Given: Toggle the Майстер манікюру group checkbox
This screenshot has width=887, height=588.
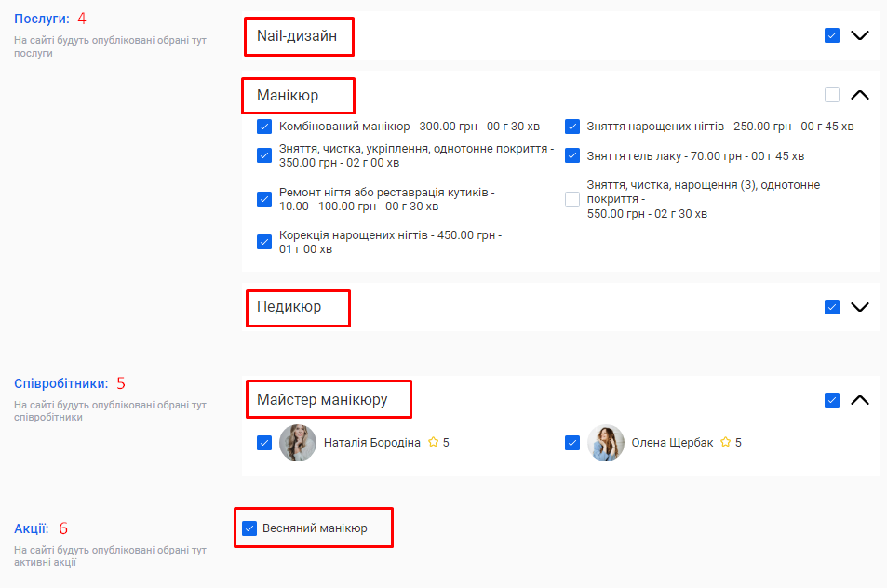Looking at the screenshot, I should coord(832,400).
